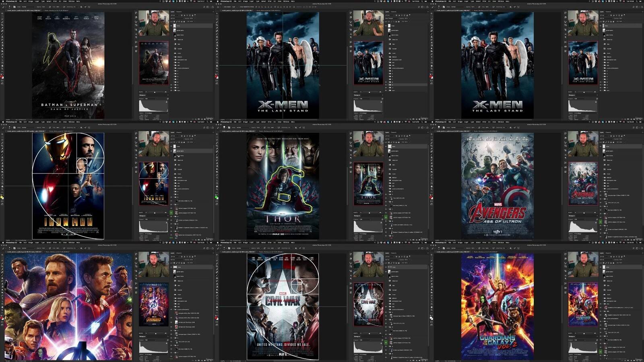Choose the Crop tool in the Age of Ultron window
The image size is (644, 362).
(431, 147)
